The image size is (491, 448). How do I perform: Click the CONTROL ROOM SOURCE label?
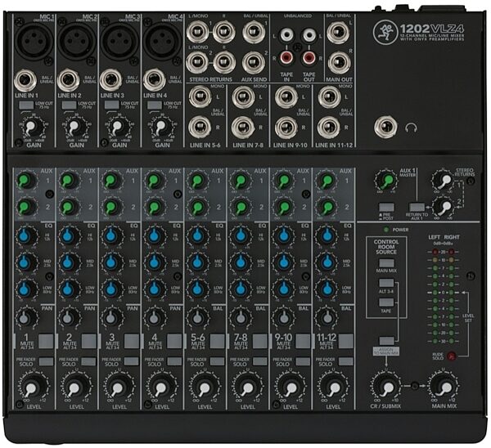tap(386, 247)
